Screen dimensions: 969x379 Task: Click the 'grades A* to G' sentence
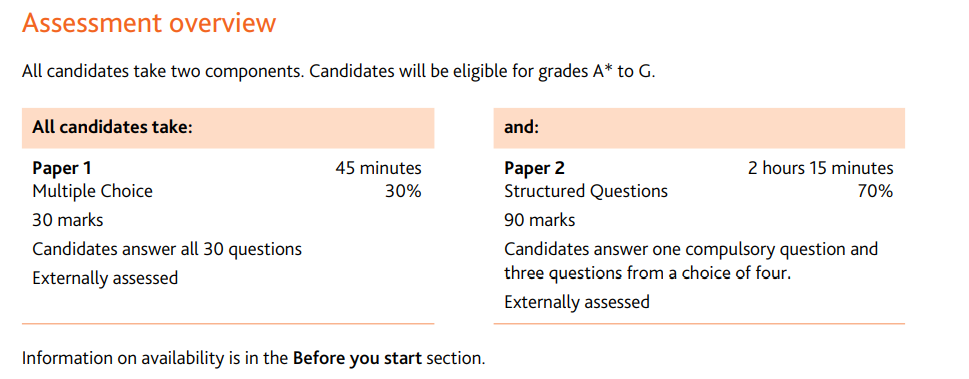pyautogui.click(x=338, y=72)
